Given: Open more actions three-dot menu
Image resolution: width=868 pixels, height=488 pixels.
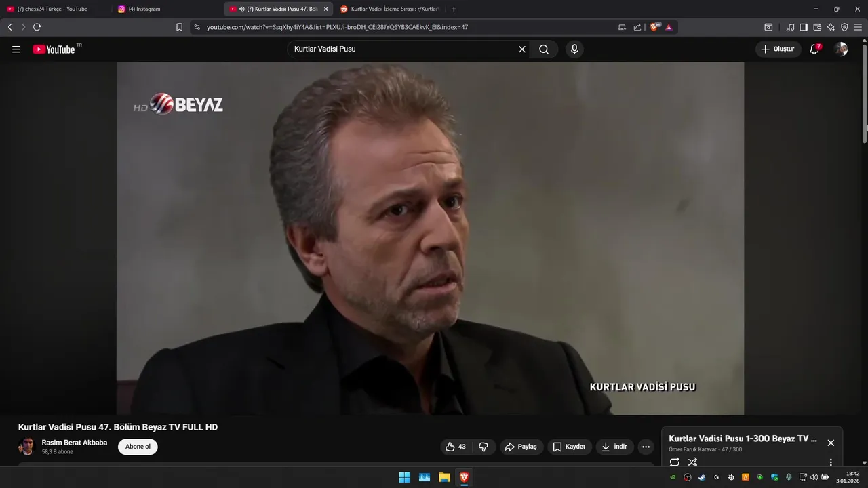Looking at the screenshot, I should click(x=646, y=447).
